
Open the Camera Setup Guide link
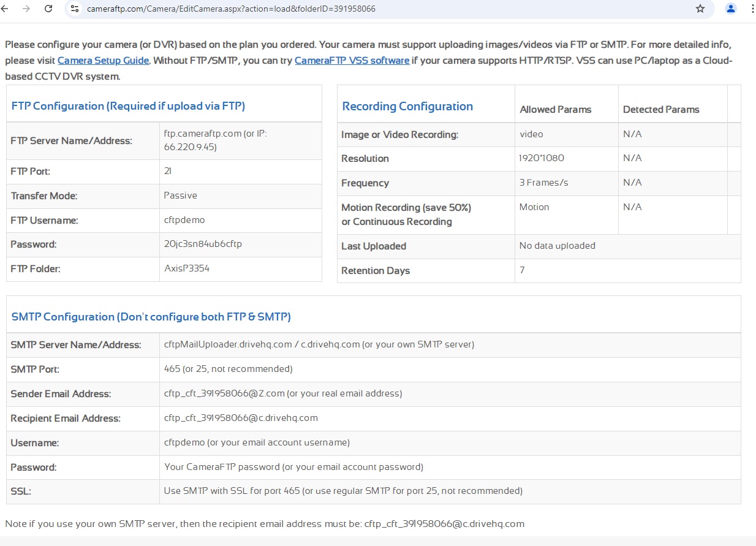click(x=103, y=61)
